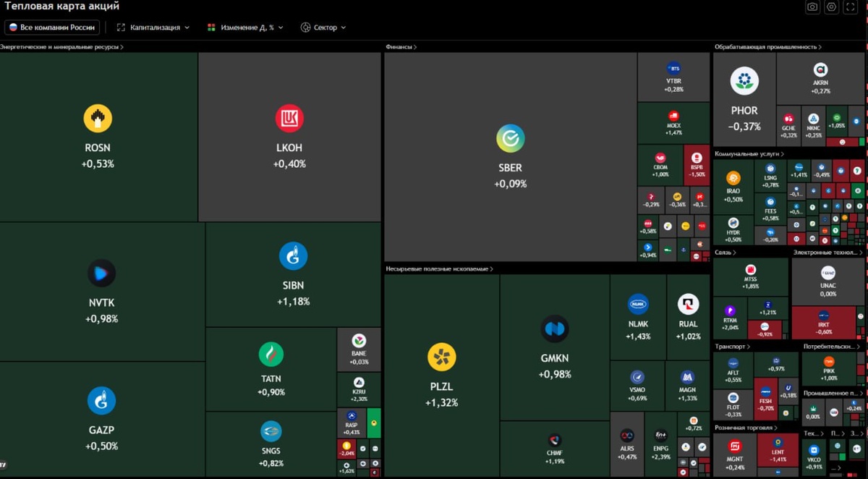The width and height of the screenshot is (868, 479).
Task: Click the LENT red tile
Action: (x=778, y=449)
